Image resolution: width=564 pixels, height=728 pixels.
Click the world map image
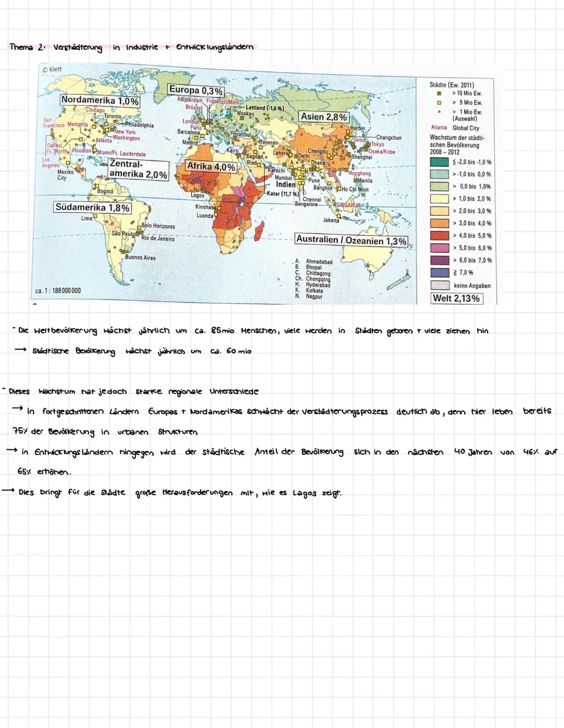(x=264, y=183)
